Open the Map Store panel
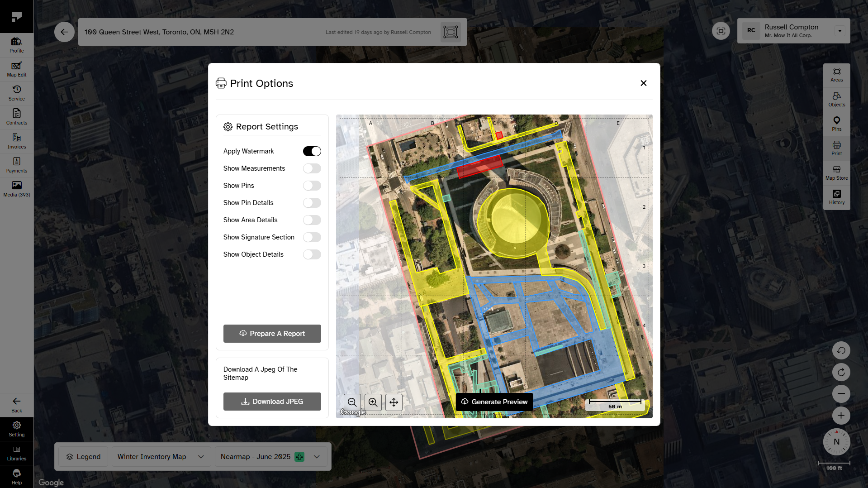Viewport: 868px width, 488px height. (x=837, y=173)
